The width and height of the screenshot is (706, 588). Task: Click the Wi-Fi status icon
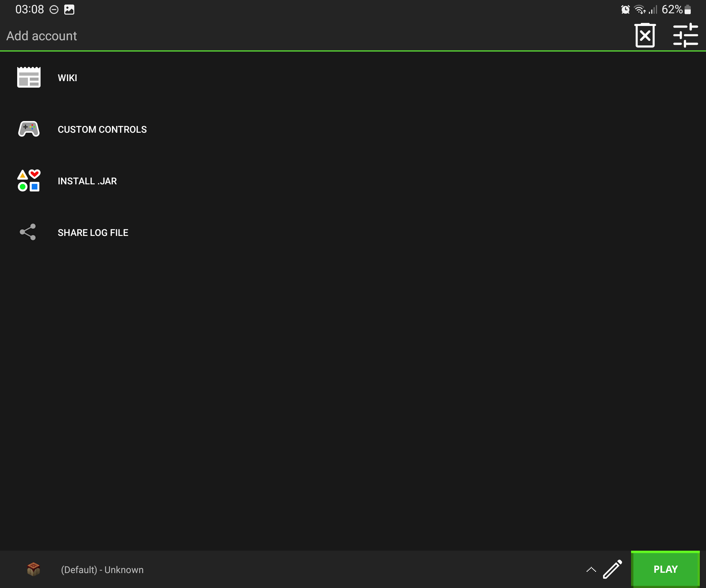click(640, 9)
